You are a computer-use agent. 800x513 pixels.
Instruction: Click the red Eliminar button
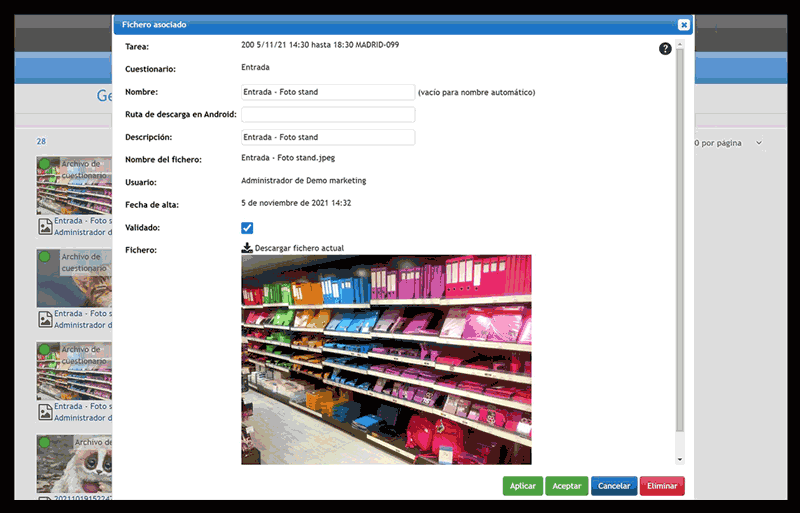(662, 486)
